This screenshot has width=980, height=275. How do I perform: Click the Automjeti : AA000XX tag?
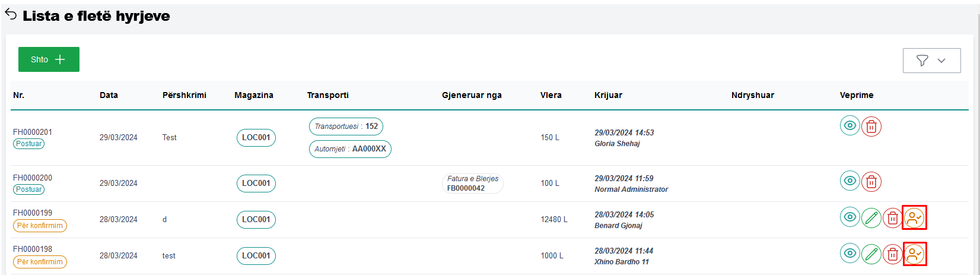(350, 149)
